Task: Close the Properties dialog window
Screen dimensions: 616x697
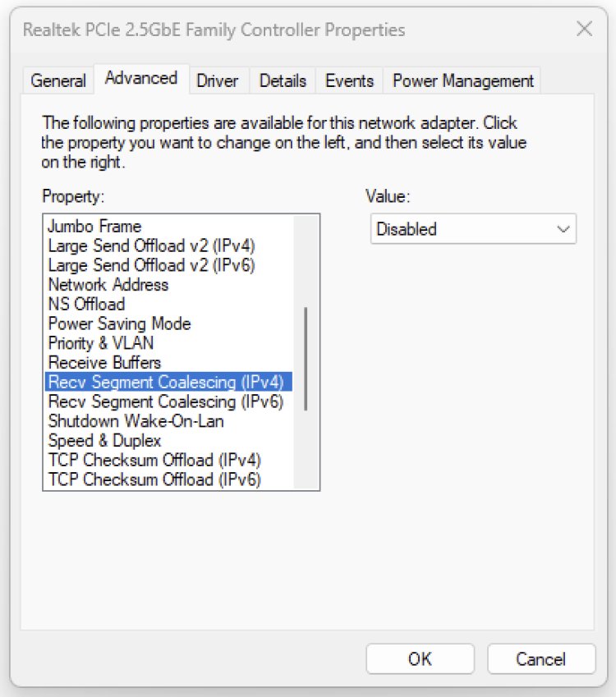Action: point(584,30)
